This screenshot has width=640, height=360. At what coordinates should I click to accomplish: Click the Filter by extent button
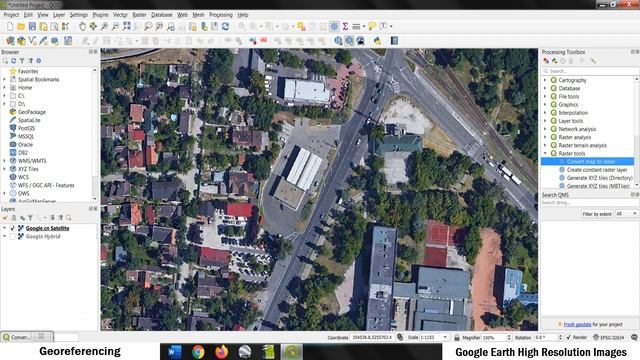point(597,214)
